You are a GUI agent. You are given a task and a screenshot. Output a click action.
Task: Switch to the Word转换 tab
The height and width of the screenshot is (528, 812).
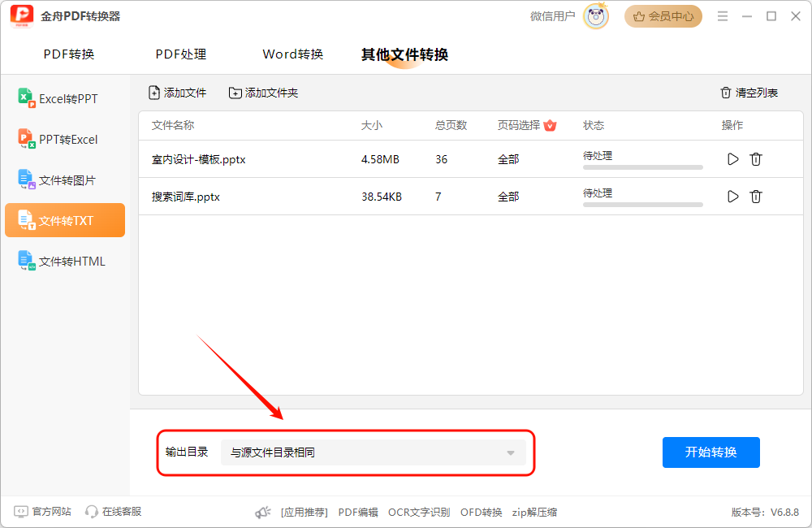(293, 54)
